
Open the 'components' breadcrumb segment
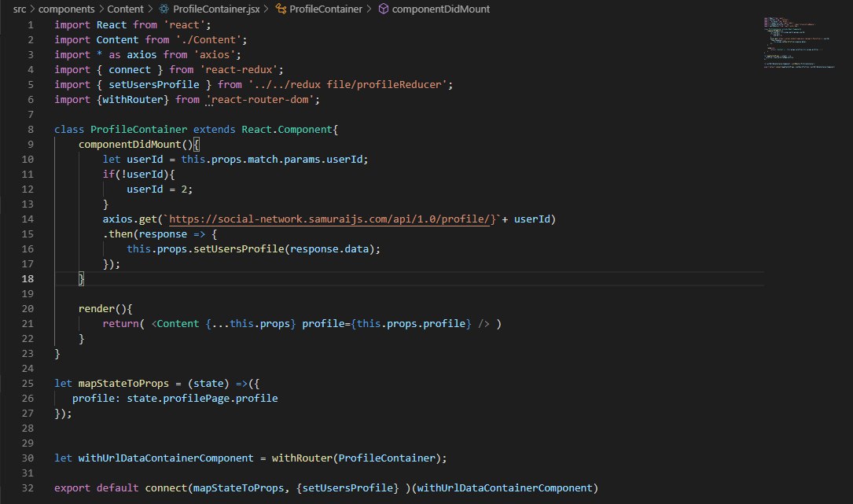coord(66,9)
